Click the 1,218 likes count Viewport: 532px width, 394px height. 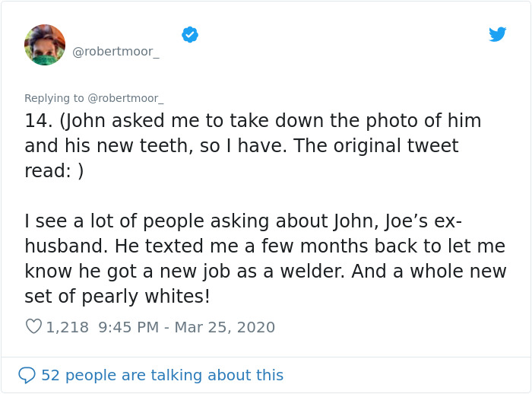pos(68,327)
